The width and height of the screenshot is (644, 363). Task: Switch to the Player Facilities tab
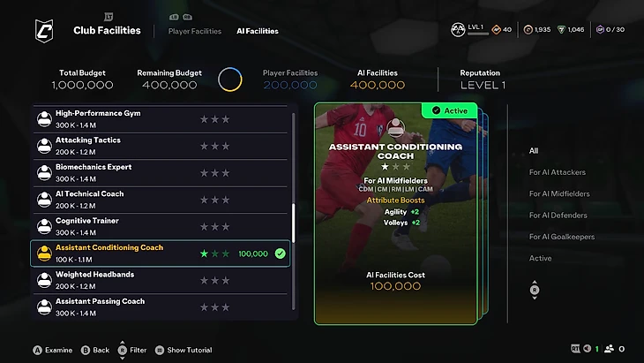click(x=195, y=31)
